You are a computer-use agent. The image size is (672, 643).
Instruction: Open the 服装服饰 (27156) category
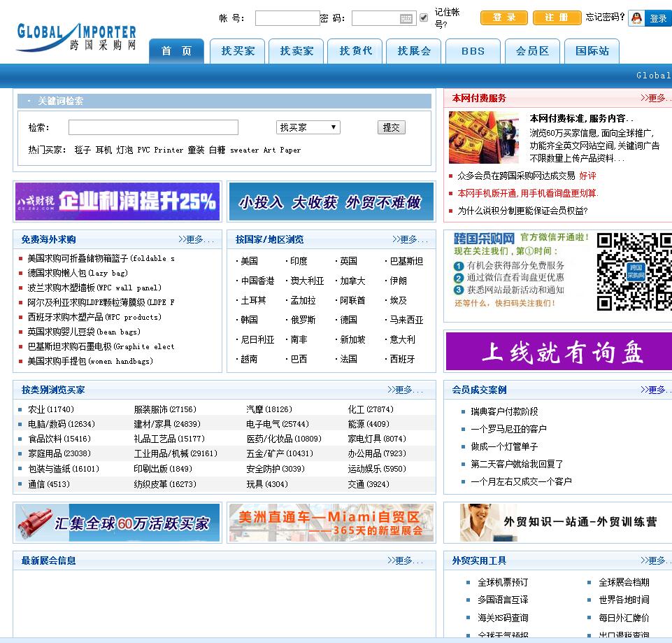pos(165,409)
